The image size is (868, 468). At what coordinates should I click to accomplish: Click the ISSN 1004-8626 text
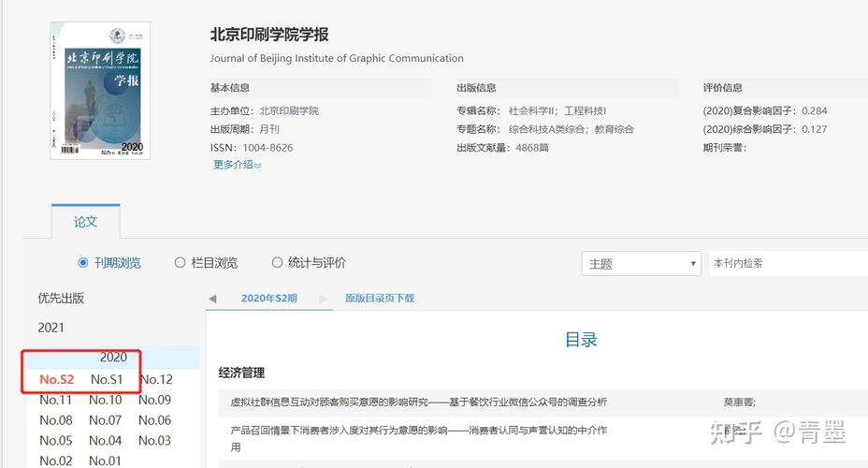[252, 148]
